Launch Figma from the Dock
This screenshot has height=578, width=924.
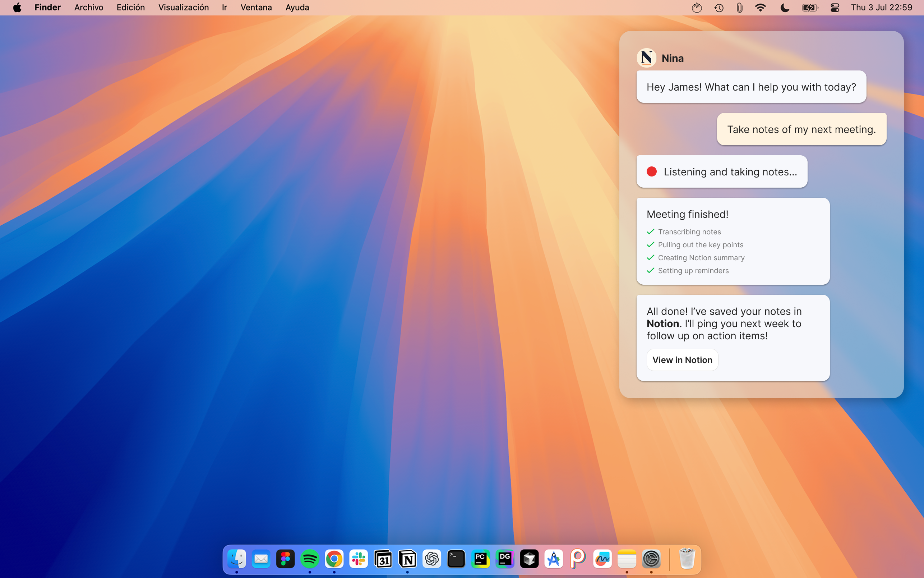(x=285, y=559)
